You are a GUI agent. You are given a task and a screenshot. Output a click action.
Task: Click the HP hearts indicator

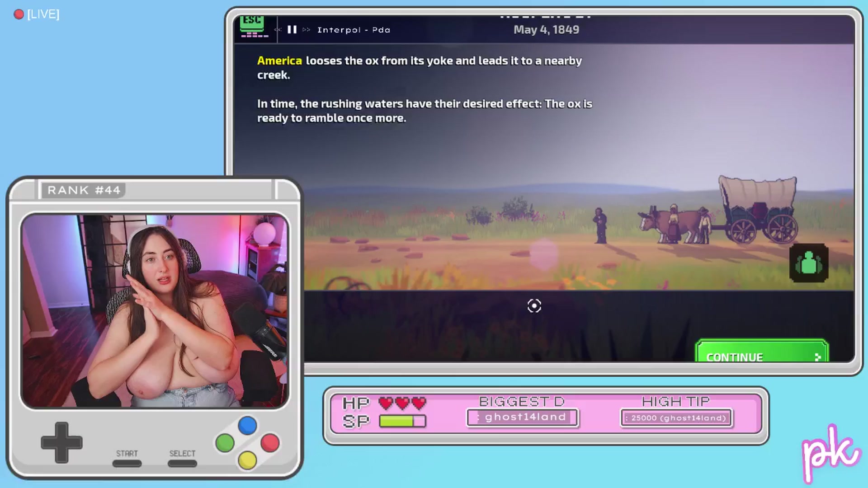click(x=402, y=403)
